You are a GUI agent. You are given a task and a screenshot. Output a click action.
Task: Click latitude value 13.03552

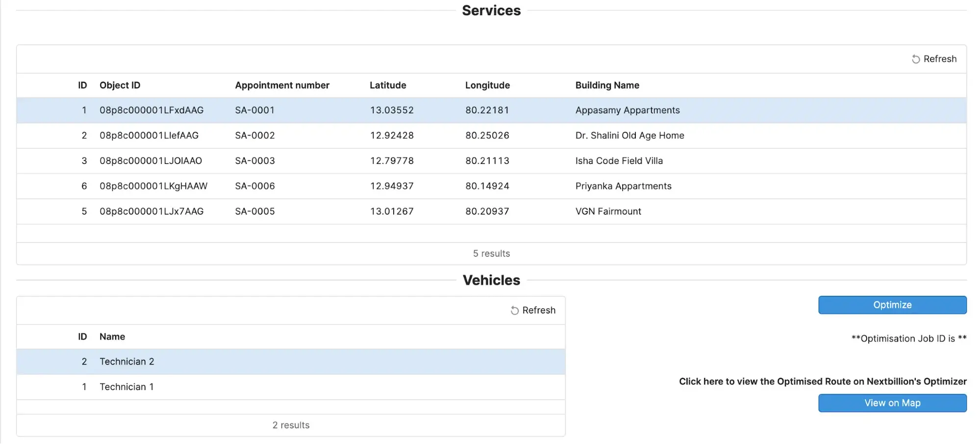click(x=392, y=110)
